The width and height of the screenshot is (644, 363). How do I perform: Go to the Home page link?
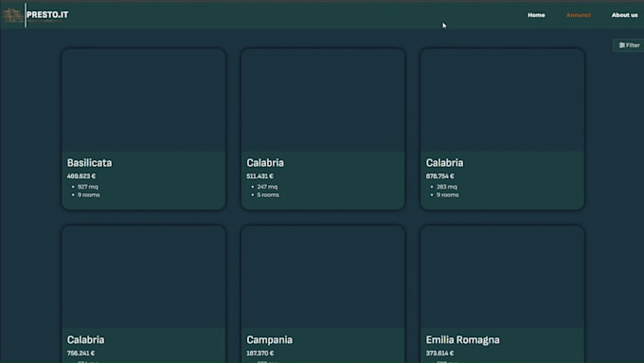[x=536, y=15]
